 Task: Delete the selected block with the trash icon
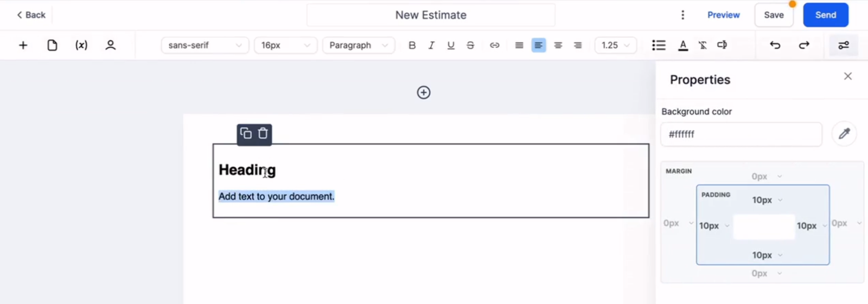[x=263, y=133]
